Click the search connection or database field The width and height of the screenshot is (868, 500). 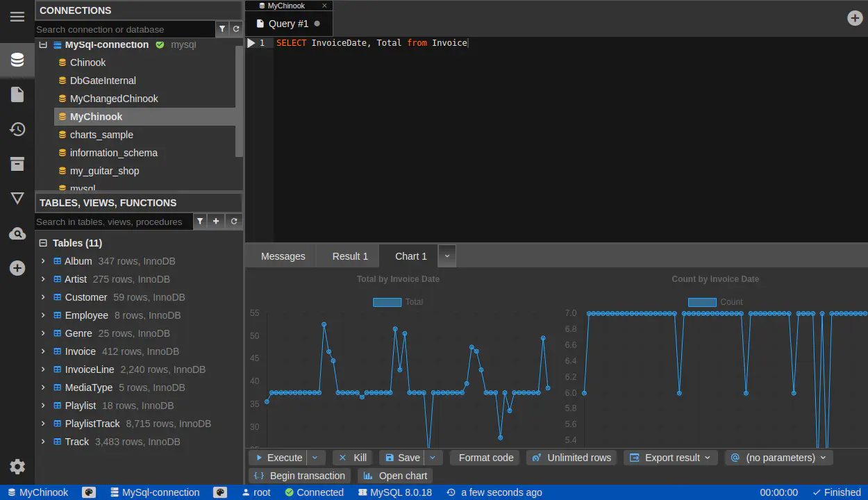[x=125, y=29]
